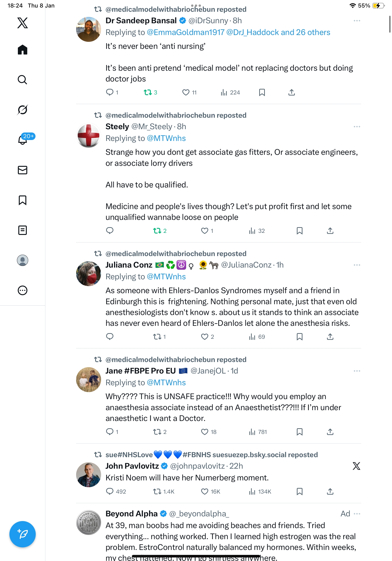
Task: Open more options on Jane #FBPE's post
Action: point(357,371)
